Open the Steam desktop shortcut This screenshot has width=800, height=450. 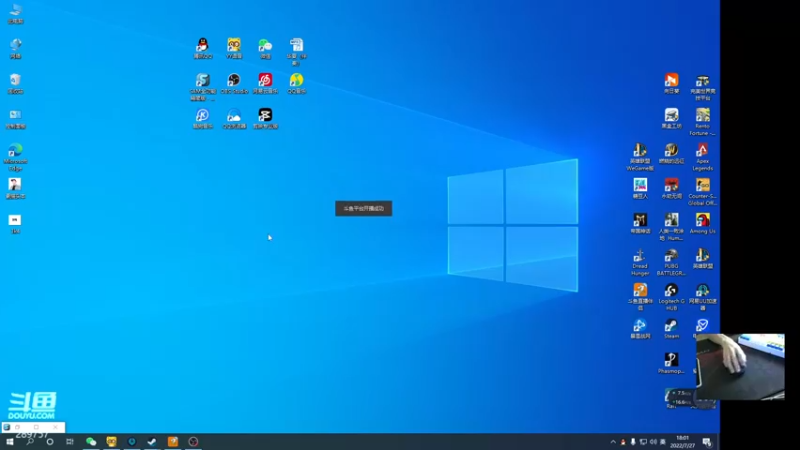coord(671,329)
